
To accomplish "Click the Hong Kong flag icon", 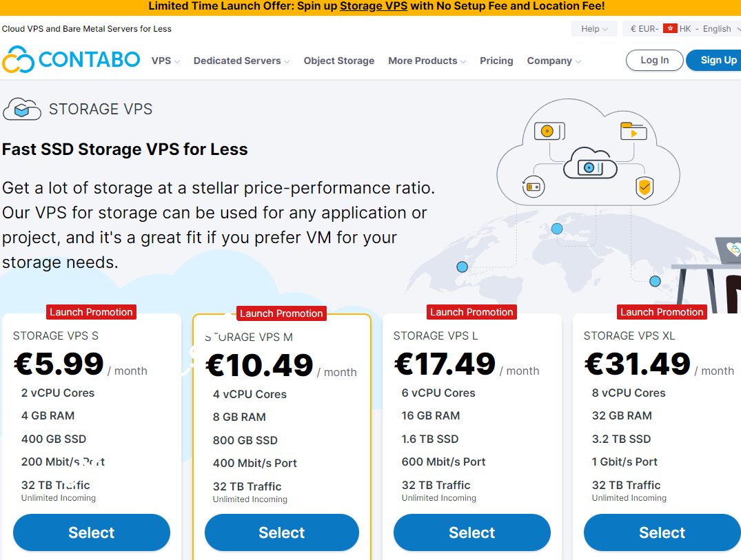I will (669, 29).
